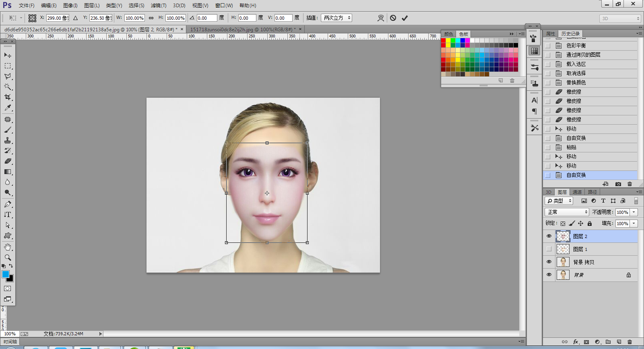Select the 替换颜色 history state
The width and height of the screenshot is (644, 349).
pyautogui.click(x=576, y=82)
